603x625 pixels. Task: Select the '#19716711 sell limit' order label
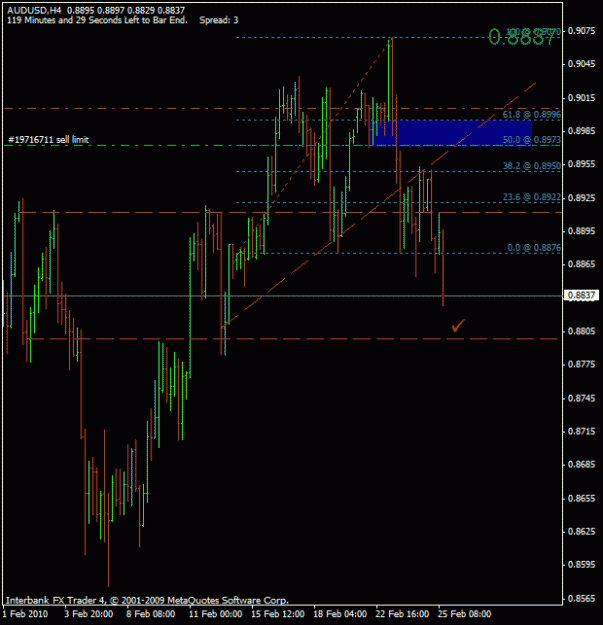pos(48,140)
